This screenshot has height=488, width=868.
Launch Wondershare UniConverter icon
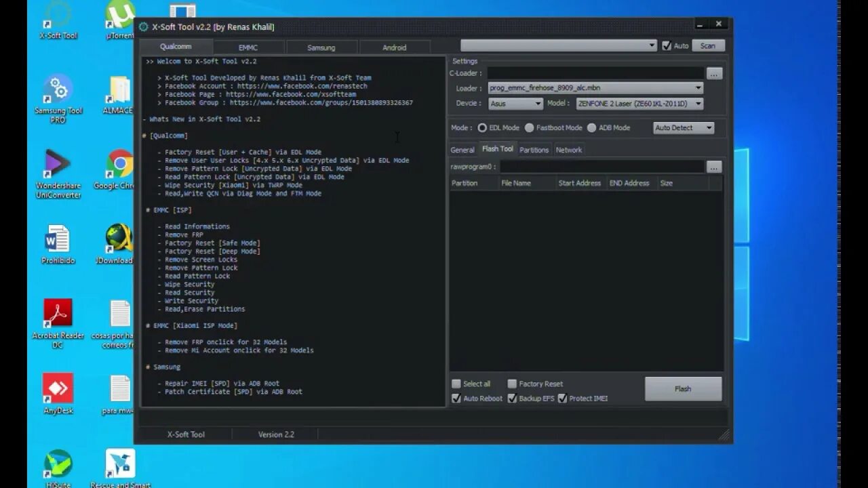point(58,174)
